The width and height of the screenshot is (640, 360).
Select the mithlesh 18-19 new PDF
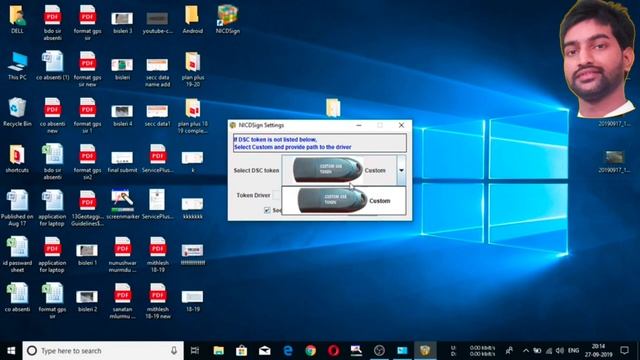(158, 301)
